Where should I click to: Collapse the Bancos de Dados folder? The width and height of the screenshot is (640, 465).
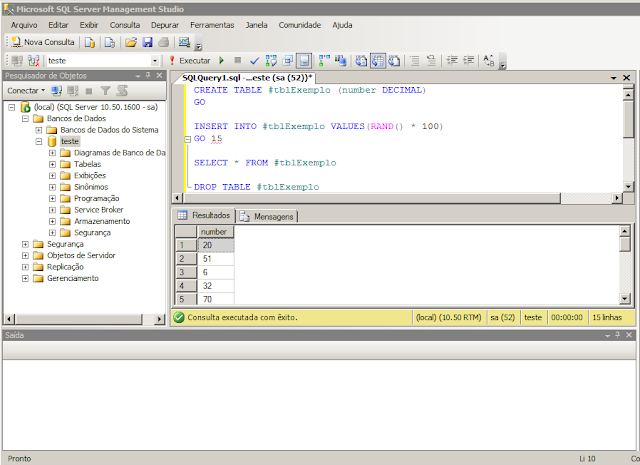(25, 119)
